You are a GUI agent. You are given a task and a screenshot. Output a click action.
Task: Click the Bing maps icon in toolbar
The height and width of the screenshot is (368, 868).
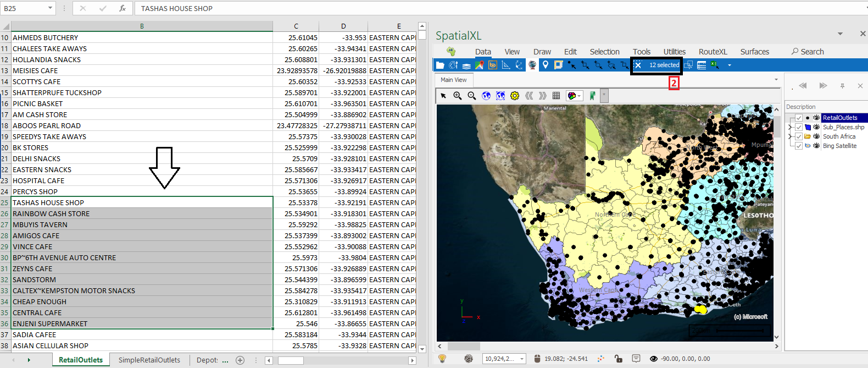(492, 65)
